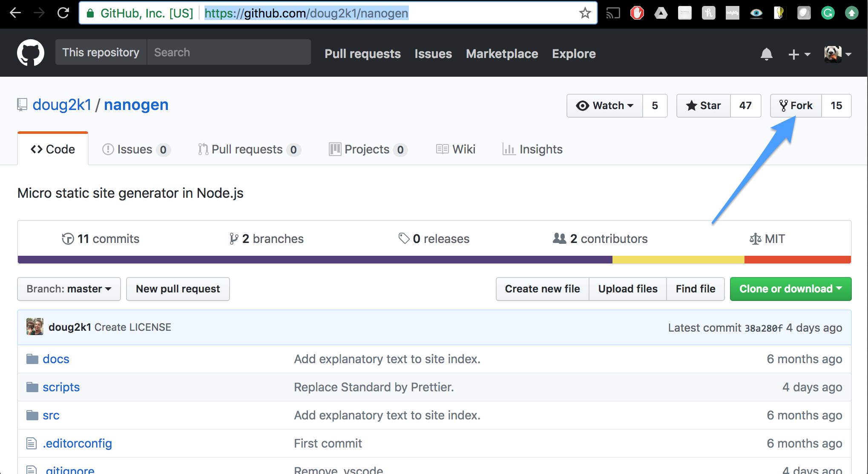This screenshot has height=474, width=868.
Task: View the 11 commits history
Action: [101, 239]
